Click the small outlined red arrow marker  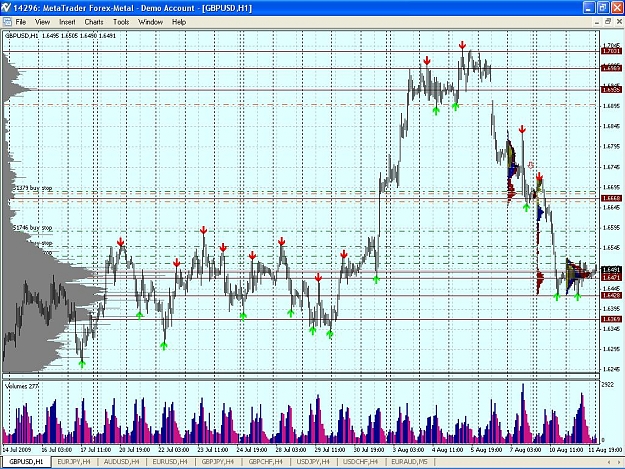click(x=531, y=165)
